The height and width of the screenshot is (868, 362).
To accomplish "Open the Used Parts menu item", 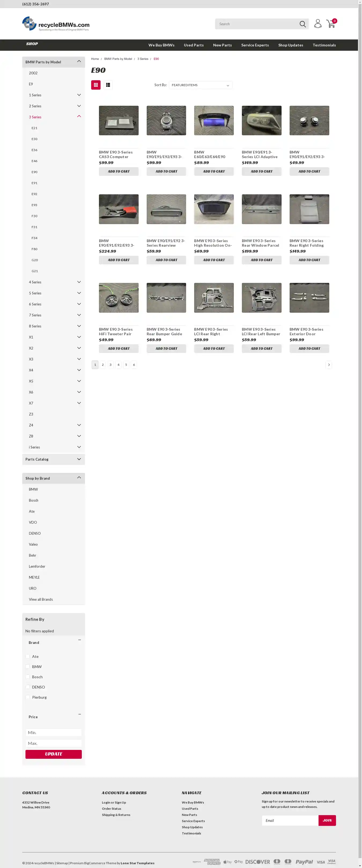I will click(194, 45).
